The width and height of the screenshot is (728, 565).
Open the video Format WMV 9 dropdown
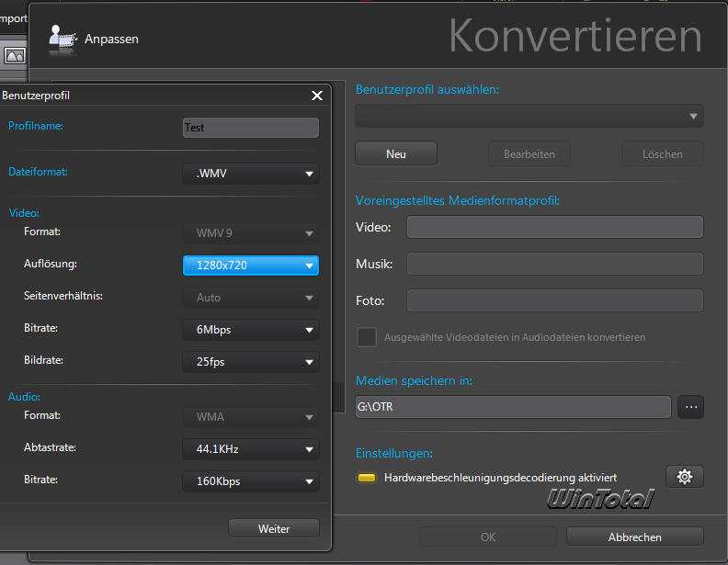pos(251,232)
